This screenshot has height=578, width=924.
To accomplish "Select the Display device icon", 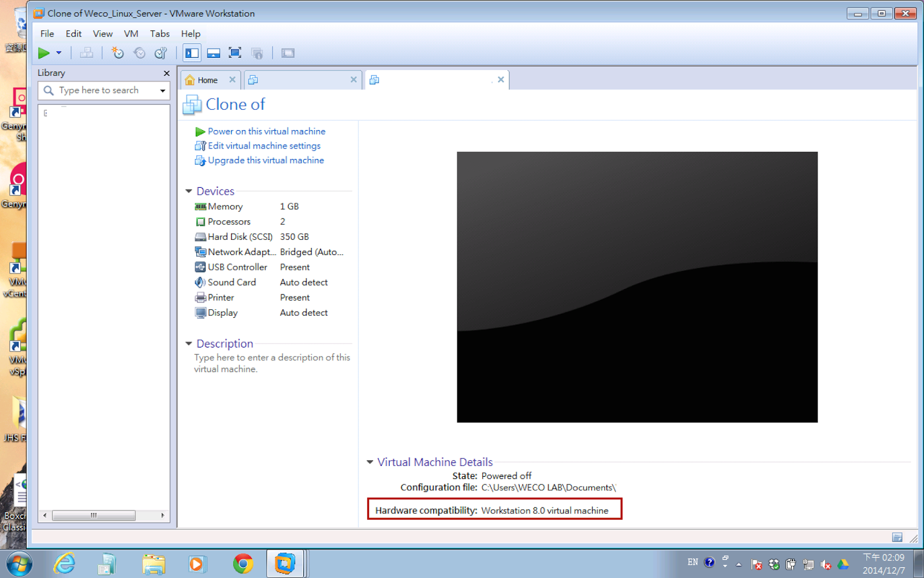I will point(200,313).
